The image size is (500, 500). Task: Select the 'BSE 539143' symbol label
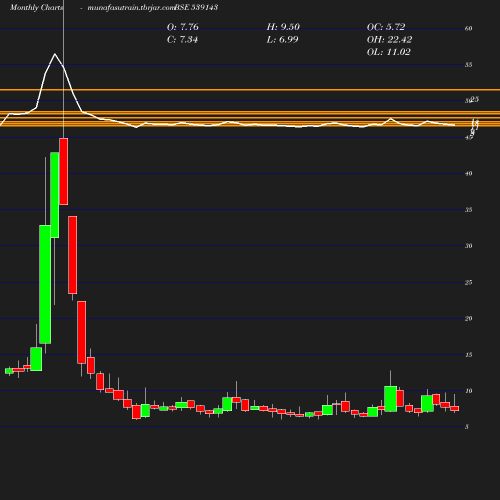point(196,8)
